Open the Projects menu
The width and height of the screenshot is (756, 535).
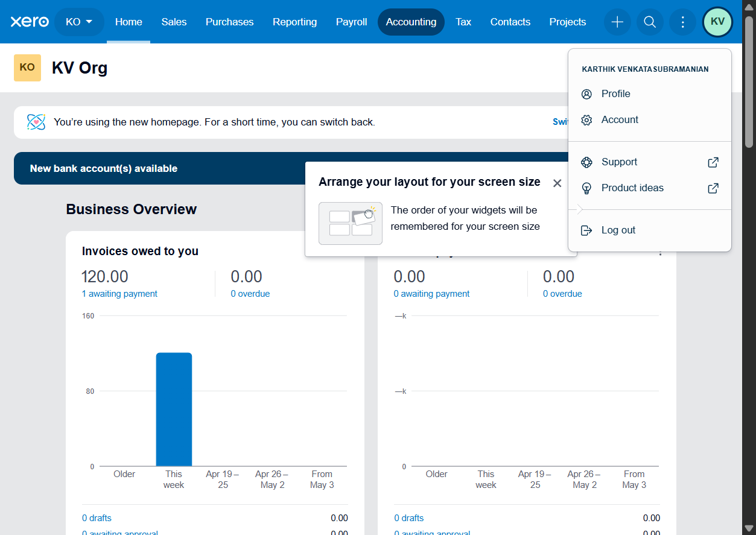coord(568,22)
